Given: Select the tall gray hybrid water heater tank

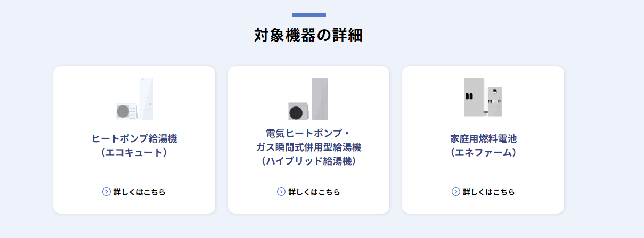Looking at the screenshot, I should pyautogui.click(x=320, y=99).
